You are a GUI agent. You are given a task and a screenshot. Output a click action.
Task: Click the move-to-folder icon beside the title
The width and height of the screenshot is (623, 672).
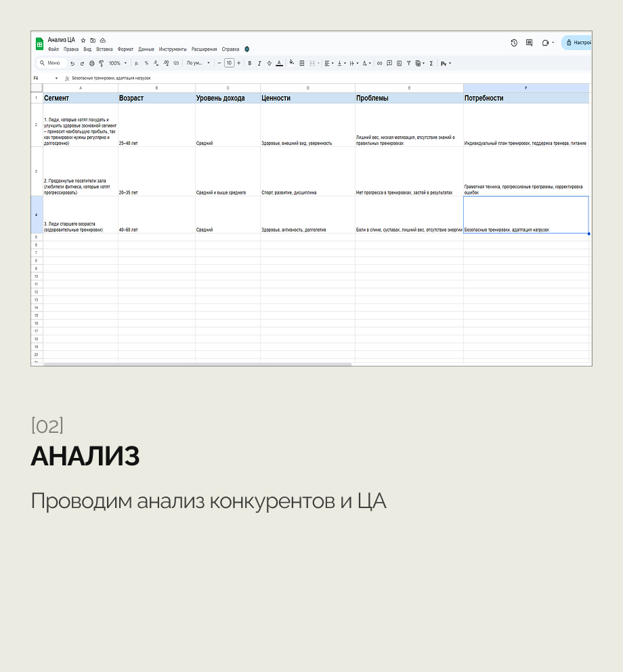tap(93, 40)
